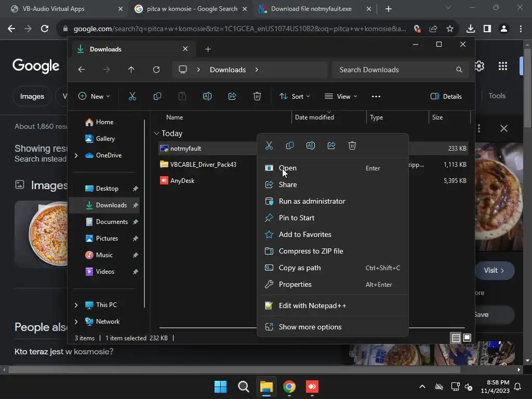The height and width of the screenshot is (399, 532).
Task: Click the Cut icon in the context menu
Action: coord(269,146)
